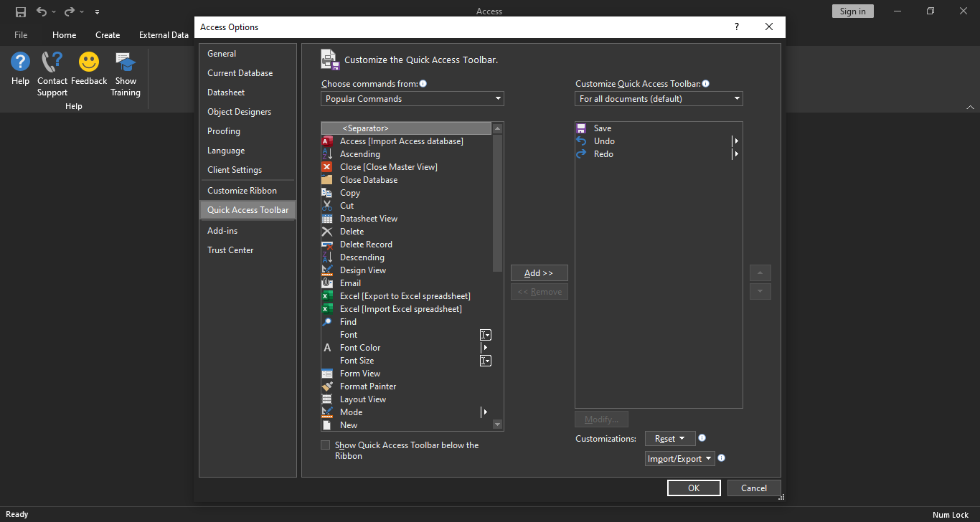This screenshot has height=522, width=980.
Task: Open the Trust Center category
Action: pyautogui.click(x=230, y=250)
